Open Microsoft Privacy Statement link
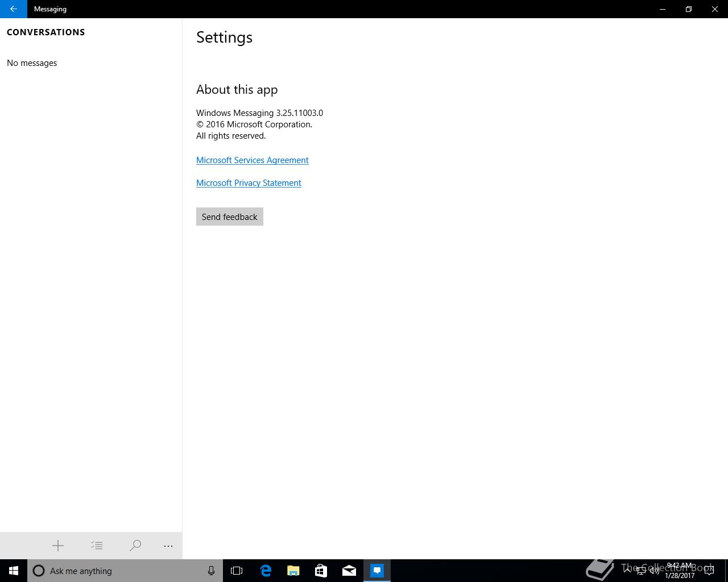This screenshot has height=582, width=728. [249, 183]
